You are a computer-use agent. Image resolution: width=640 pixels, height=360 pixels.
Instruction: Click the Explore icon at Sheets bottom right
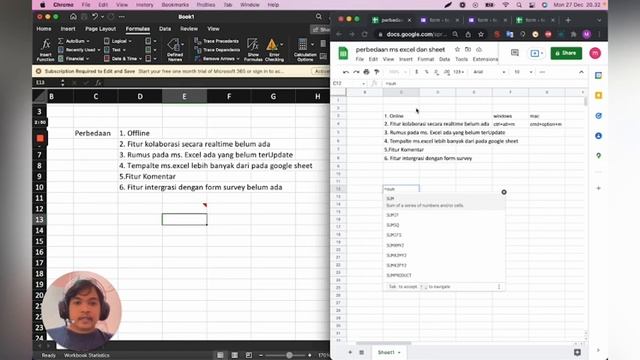pyautogui.click(x=577, y=352)
